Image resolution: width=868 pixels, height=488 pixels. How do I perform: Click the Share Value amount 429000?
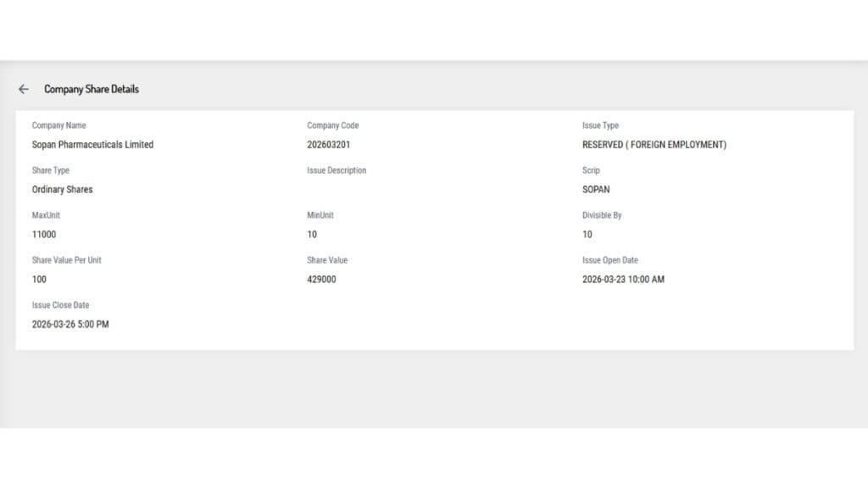coord(321,280)
